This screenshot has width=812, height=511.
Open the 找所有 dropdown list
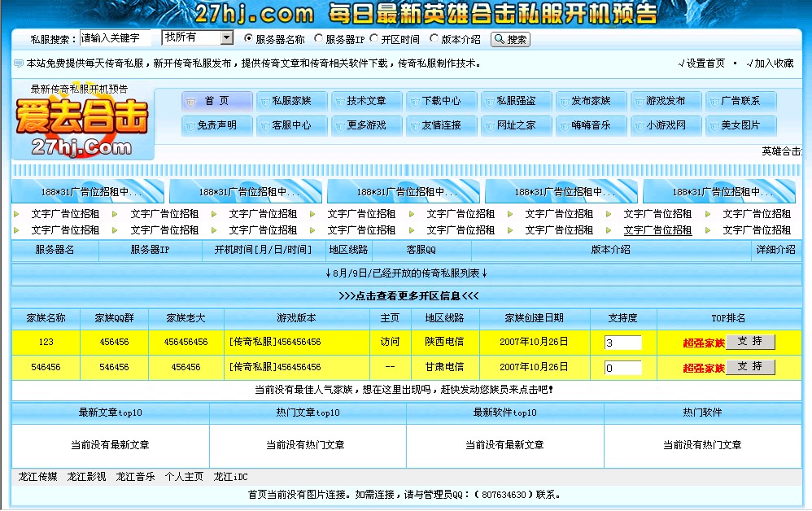click(x=225, y=37)
